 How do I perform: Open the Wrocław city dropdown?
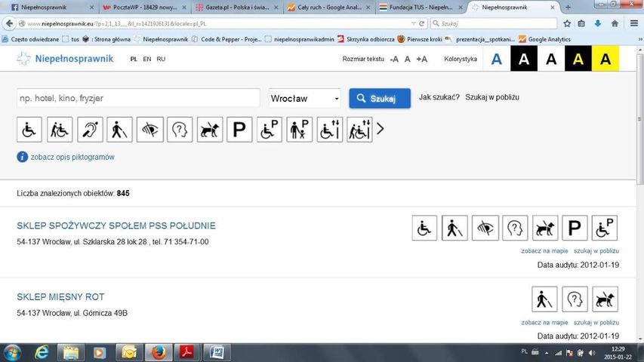tap(305, 99)
